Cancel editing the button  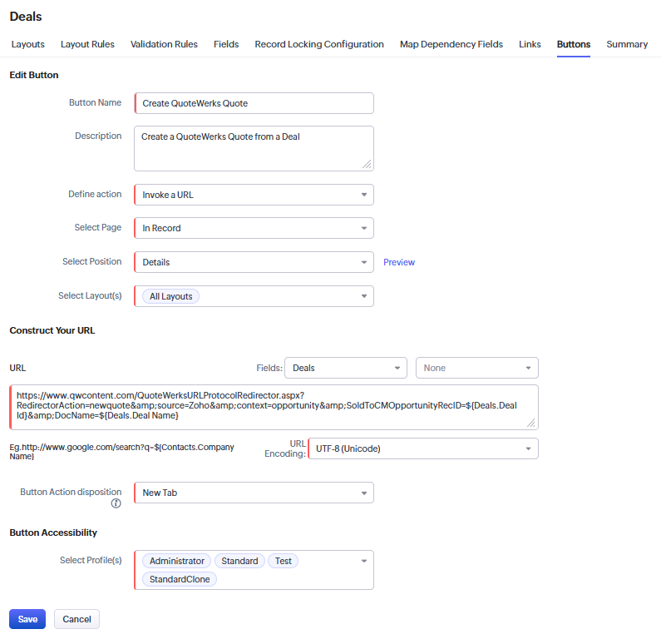coord(76,620)
